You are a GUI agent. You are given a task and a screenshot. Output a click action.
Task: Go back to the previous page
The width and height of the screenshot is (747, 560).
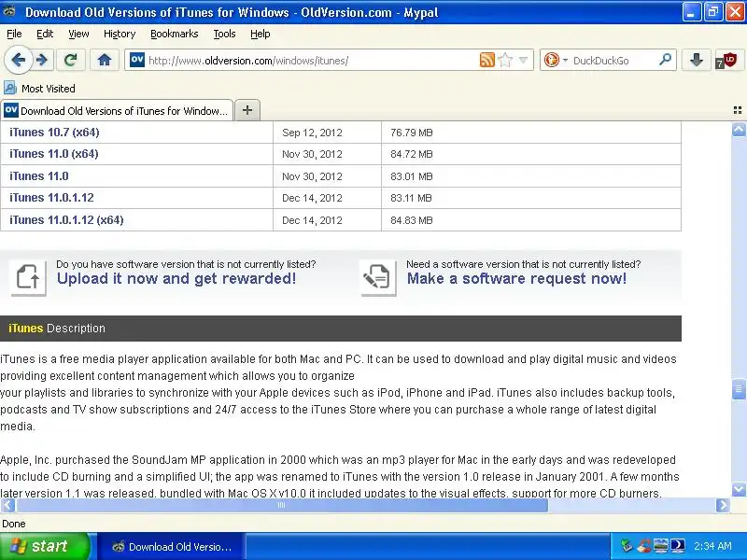(18, 60)
